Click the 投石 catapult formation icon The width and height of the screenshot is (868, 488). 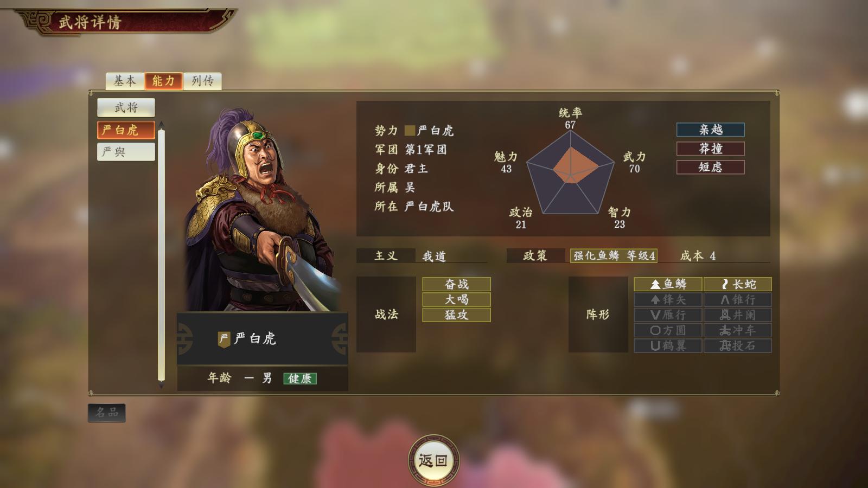(738, 345)
